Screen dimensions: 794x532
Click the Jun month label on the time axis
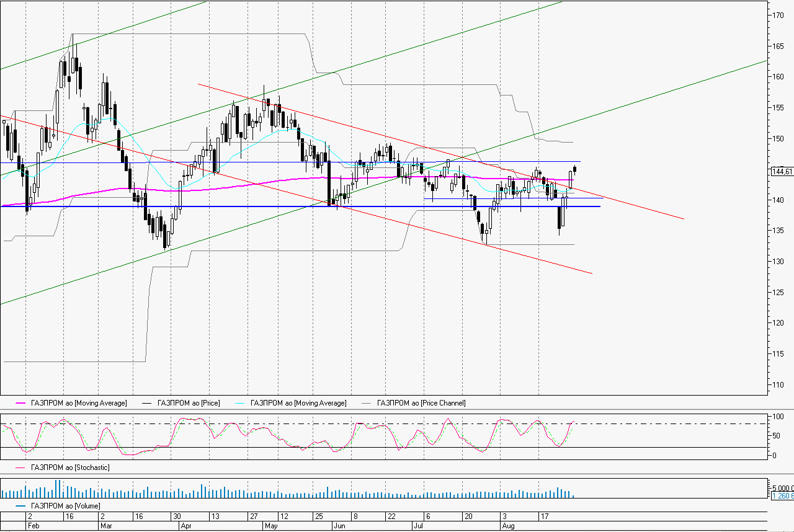tap(339, 526)
